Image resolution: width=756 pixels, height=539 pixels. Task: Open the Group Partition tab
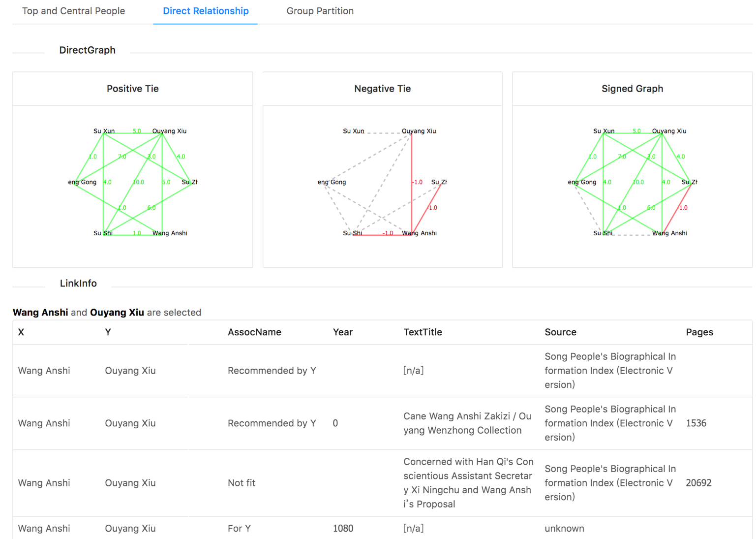point(320,11)
